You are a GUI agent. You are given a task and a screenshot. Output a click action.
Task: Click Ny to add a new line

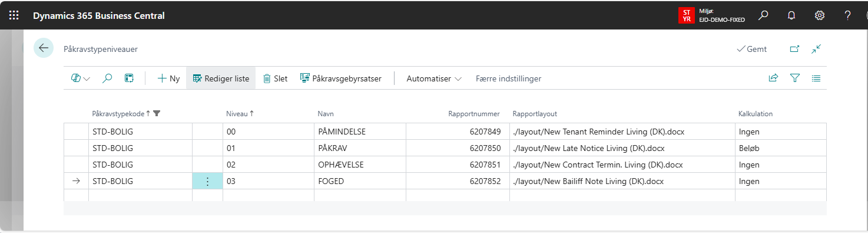168,78
